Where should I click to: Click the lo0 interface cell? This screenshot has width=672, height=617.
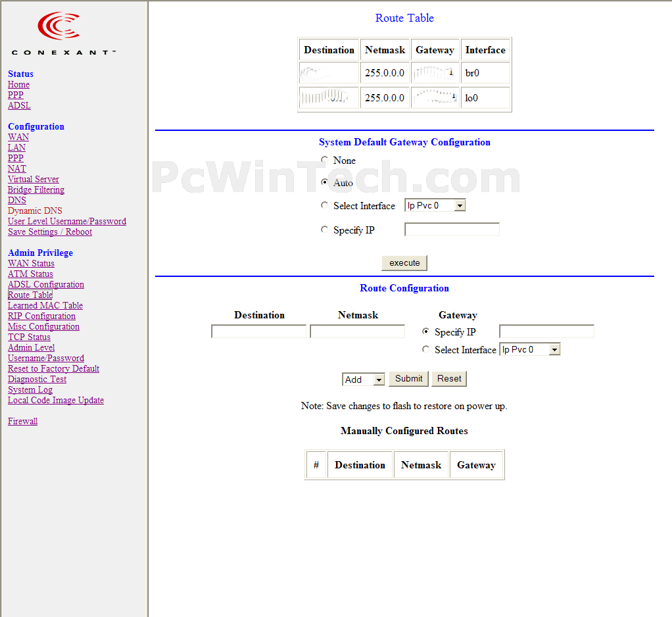click(485, 98)
